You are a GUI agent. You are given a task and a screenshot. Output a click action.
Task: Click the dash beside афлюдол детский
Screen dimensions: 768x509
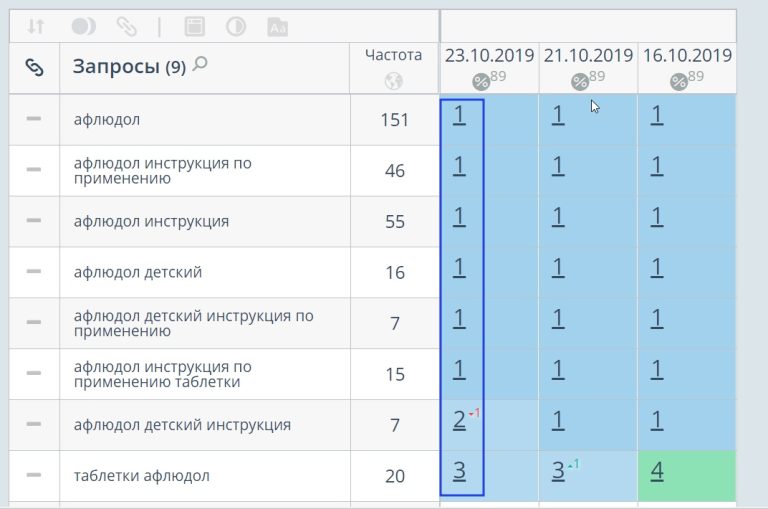(x=34, y=271)
